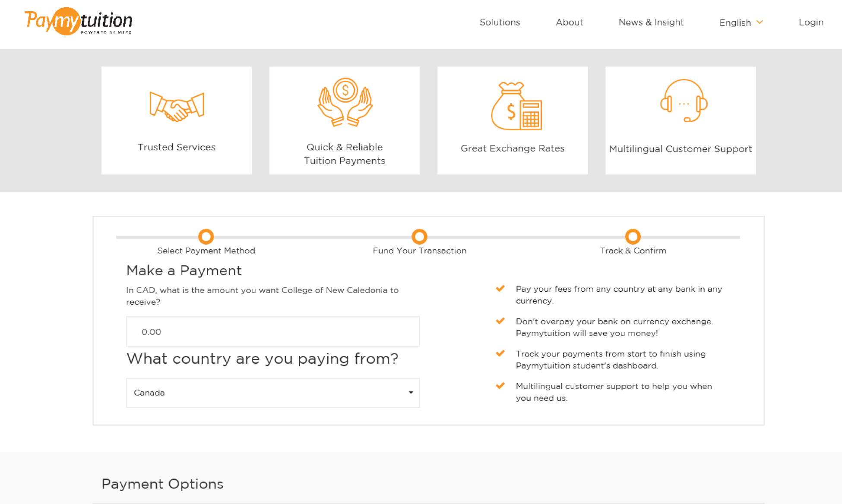
Task: Open the Solutions menu
Action: (x=500, y=22)
